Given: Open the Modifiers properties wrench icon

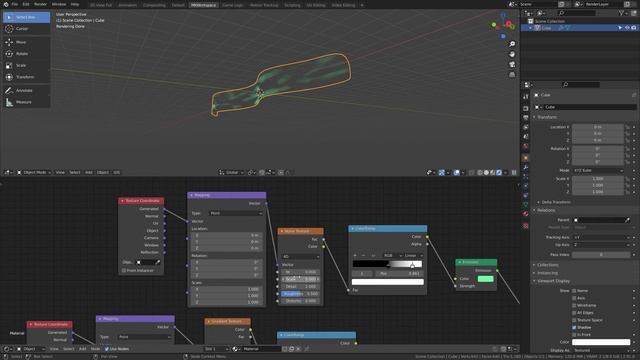Looking at the screenshot, I should (x=526, y=168).
